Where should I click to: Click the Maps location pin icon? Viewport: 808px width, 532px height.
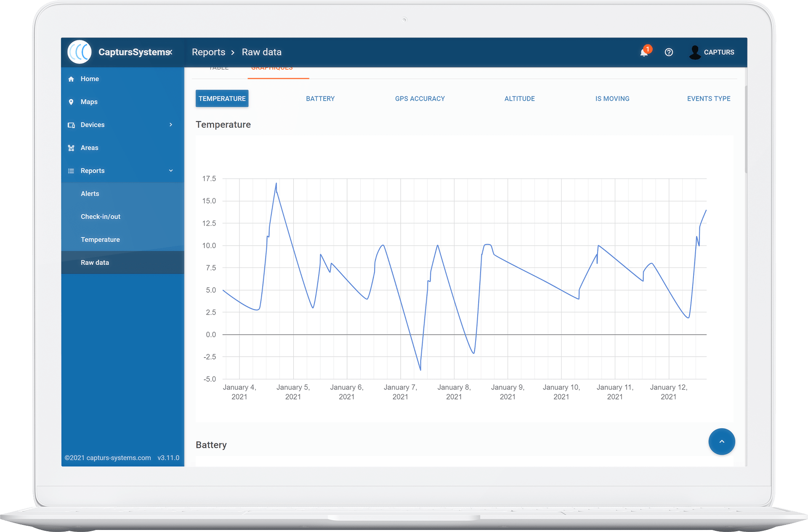point(71,102)
